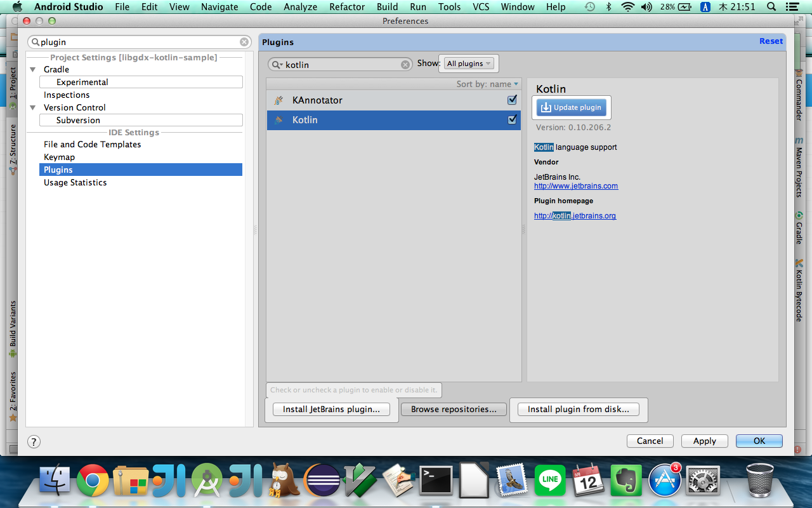Viewport: 812px width, 508px height.
Task: Open Calendar from the dock
Action: click(x=588, y=481)
